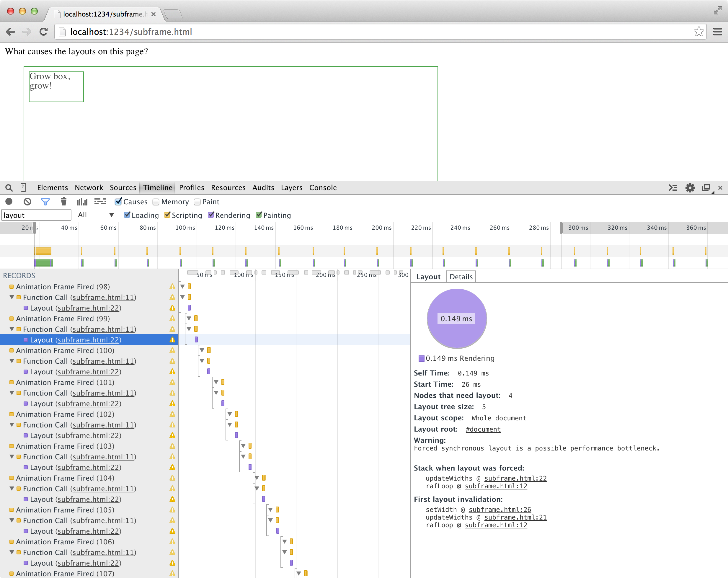The height and width of the screenshot is (578, 728).
Task: Open DevTools settings gear
Action: pyautogui.click(x=690, y=188)
